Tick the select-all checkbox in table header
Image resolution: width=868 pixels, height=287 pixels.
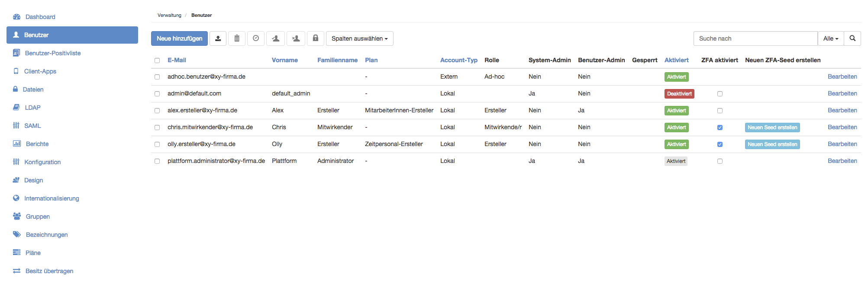point(157,61)
